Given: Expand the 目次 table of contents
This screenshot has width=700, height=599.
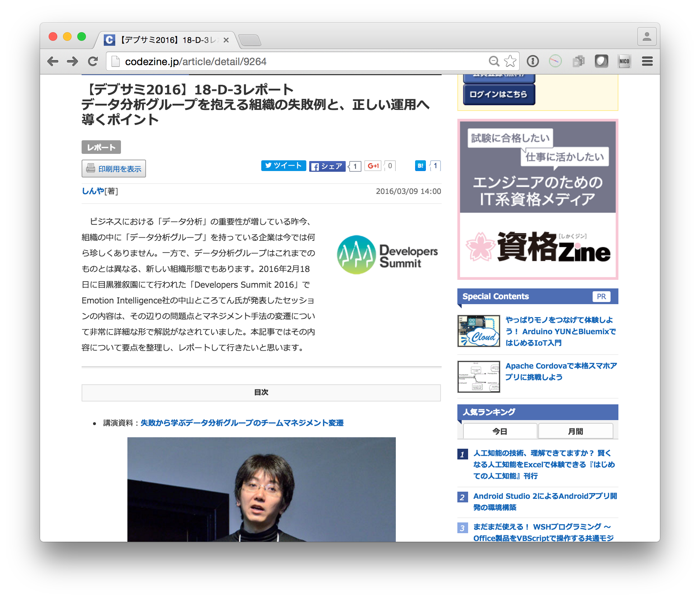Looking at the screenshot, I should pos(261,392).
